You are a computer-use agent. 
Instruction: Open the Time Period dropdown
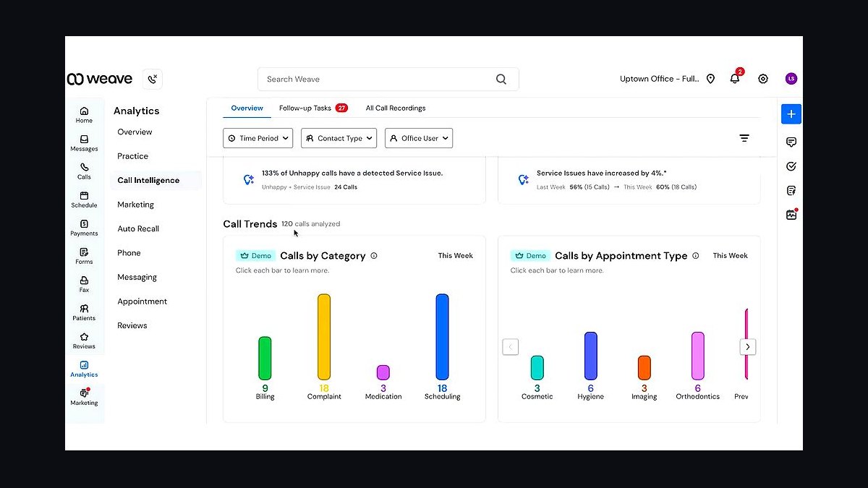click(258, 138)
